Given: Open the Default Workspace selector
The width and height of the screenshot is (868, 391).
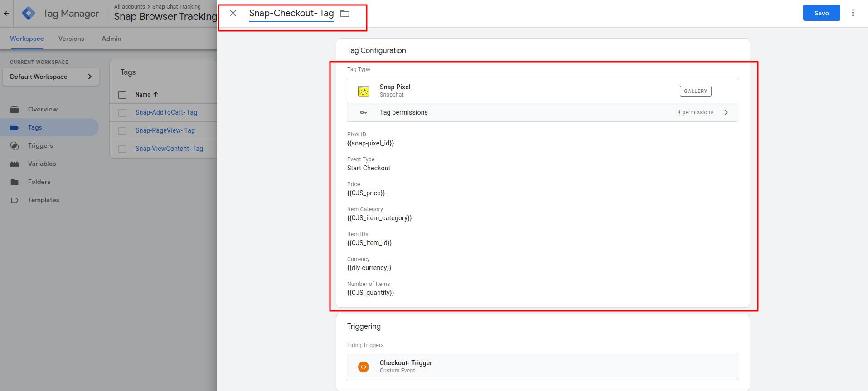Looking at the screenshot, I should tap(51, 77).
